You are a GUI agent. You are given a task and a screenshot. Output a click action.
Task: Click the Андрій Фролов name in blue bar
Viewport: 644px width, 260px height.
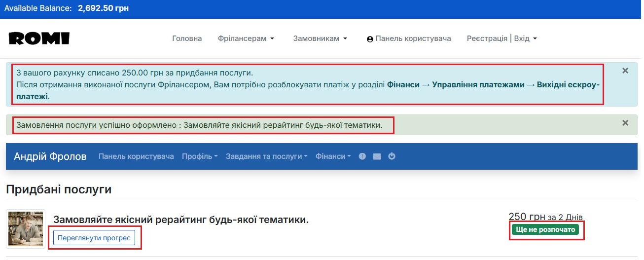pos(50,156)
